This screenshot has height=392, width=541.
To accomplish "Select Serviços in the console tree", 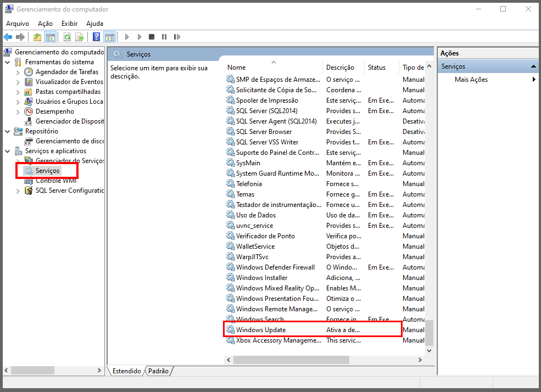I will click(x=48, y=171).
